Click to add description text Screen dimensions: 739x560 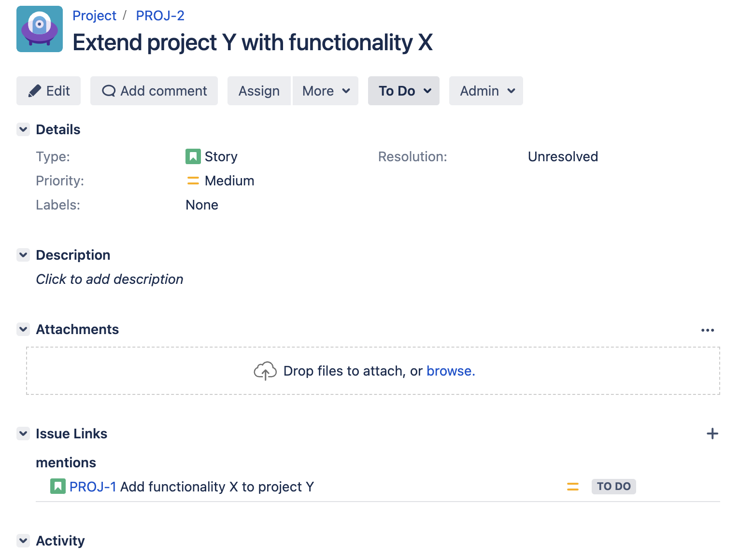110,279
